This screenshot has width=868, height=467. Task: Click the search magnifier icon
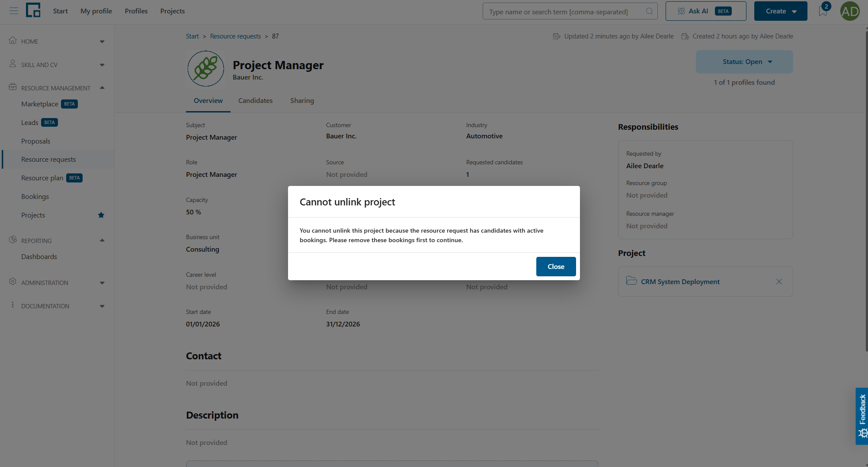pyautogui.click(x=649, y=11)
